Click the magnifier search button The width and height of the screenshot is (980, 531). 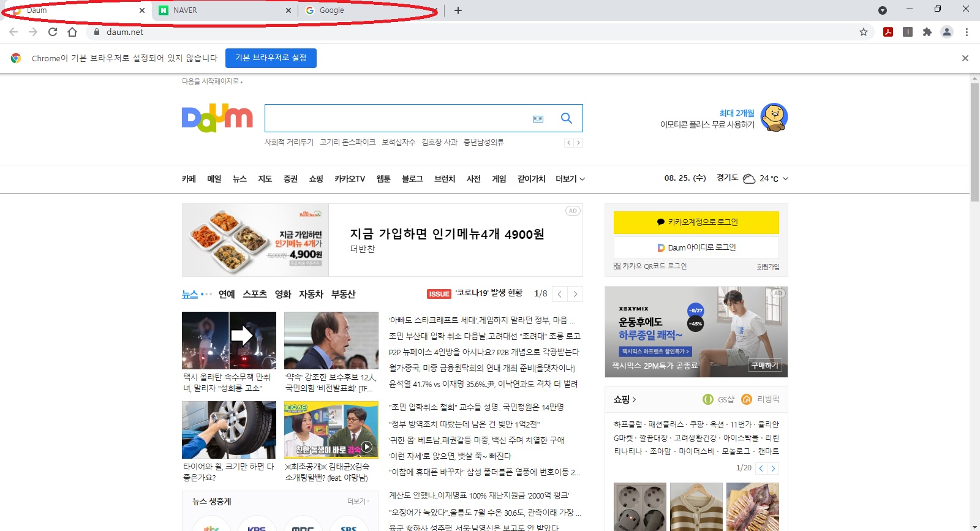pos(567,118)
